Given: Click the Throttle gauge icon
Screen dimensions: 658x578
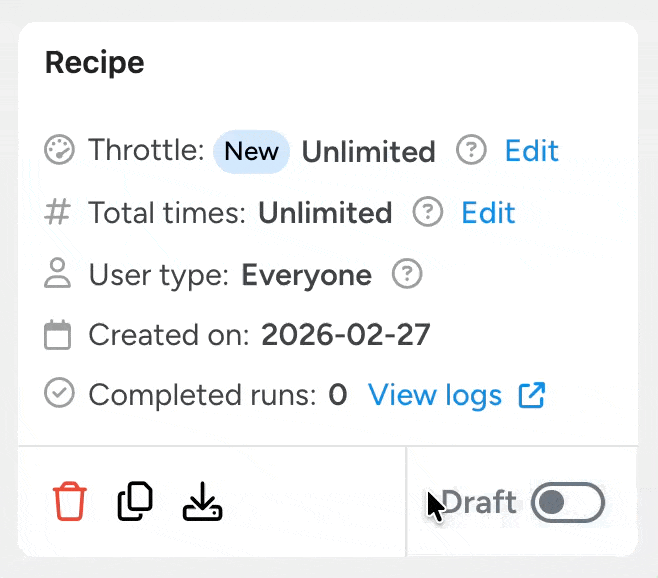Looking at the screenshot, I should click(60, 151).
